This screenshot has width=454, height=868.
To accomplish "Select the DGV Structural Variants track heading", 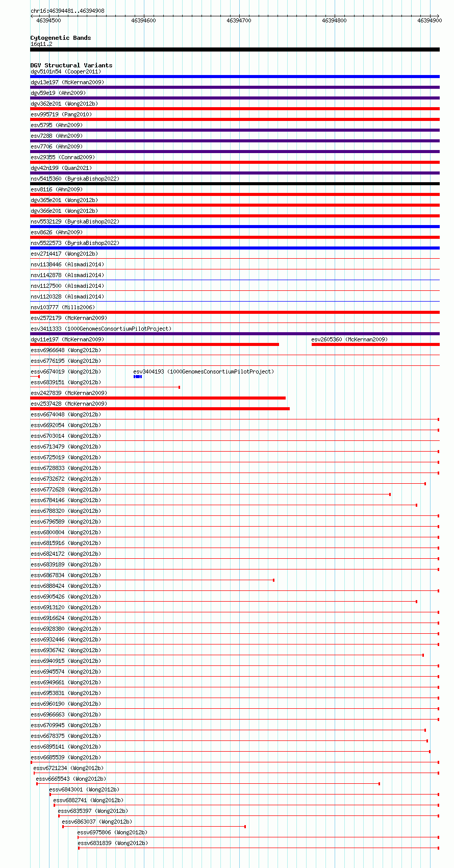I will tap(71, 65).
